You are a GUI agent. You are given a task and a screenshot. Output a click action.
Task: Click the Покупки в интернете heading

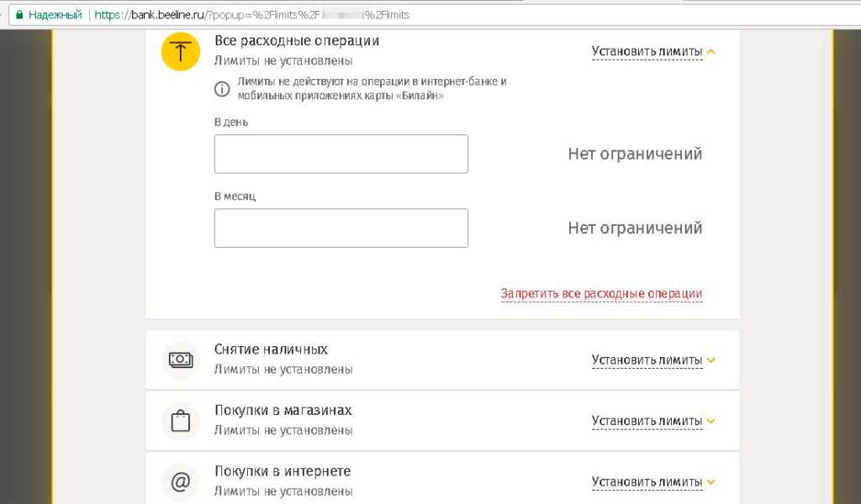283,471
